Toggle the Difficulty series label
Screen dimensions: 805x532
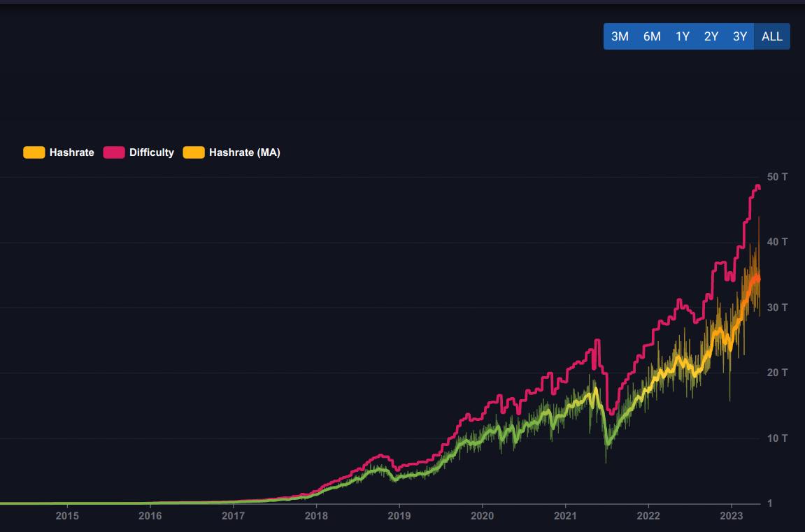tap(151, 152)
